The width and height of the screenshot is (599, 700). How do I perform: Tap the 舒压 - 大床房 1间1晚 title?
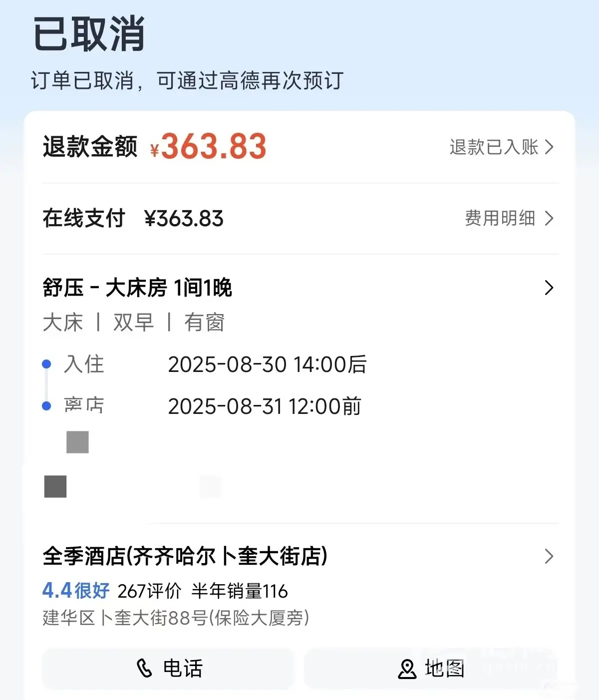pyautogui.click(x=137, y=288)
